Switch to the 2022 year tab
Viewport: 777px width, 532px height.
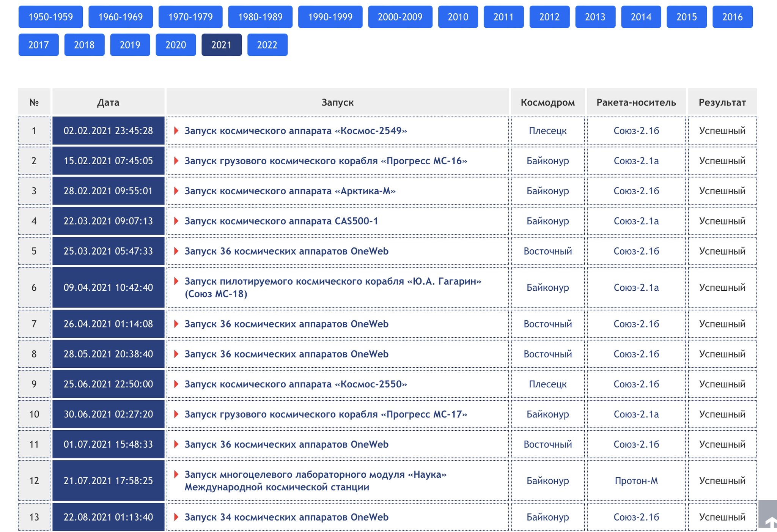(267, 45)
